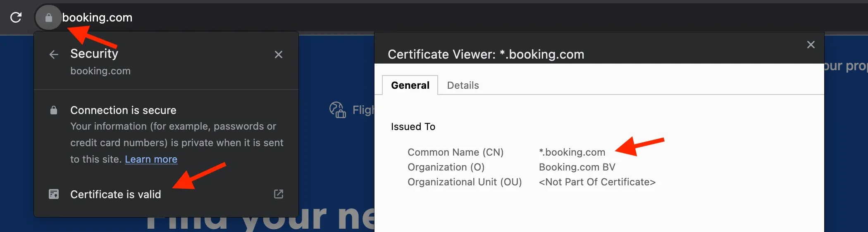Click the Organizational Unit (OU) label

(x=465, y=182)
